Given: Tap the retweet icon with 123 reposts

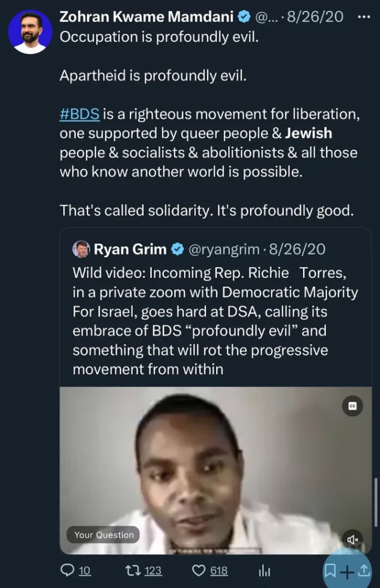Looking at the screenshot, I should 132,571.
